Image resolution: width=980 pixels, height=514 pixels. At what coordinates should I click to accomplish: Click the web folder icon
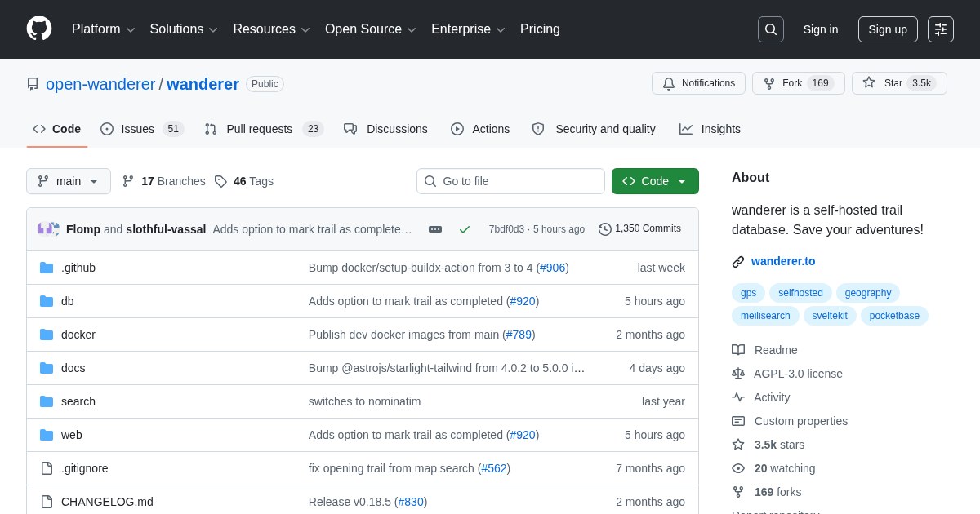click(47, 435)
